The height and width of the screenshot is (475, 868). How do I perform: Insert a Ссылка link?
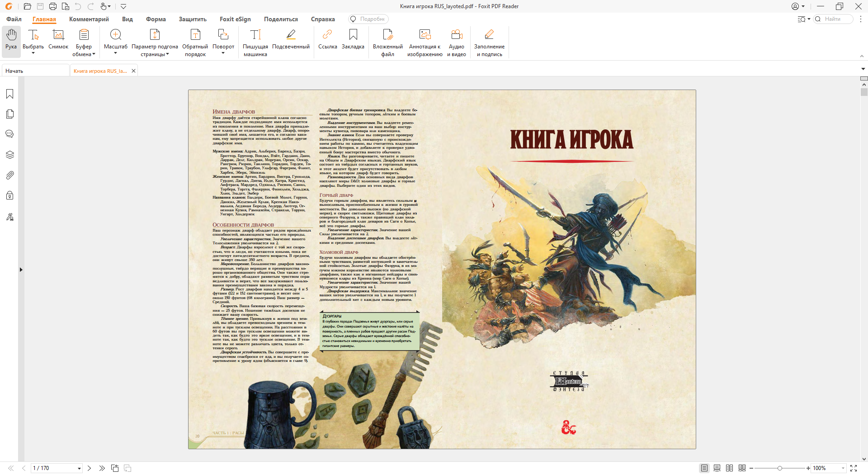point(327,39)
